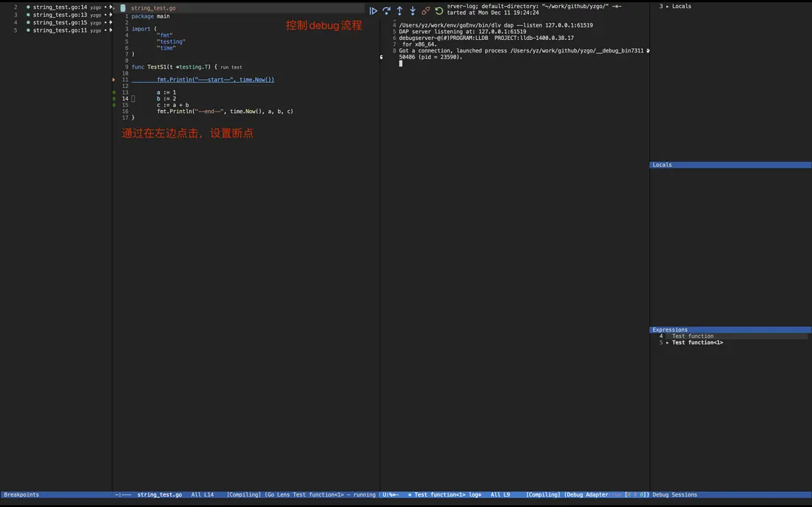Toggle the string_test.go:14 breakpoint bullet
Image resolution: width=812 pixels, height=507 pixels.
pyautogui.click(x=28, y=7)
